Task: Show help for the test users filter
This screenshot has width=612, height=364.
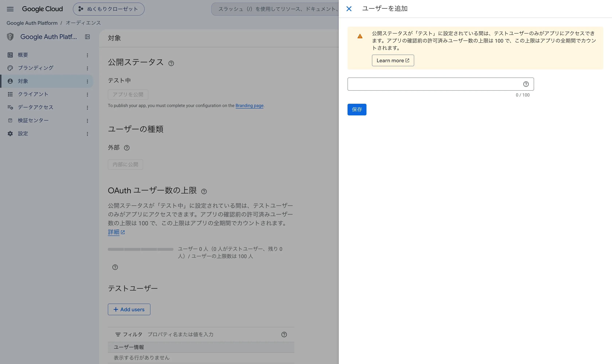Action: [284, 334]
